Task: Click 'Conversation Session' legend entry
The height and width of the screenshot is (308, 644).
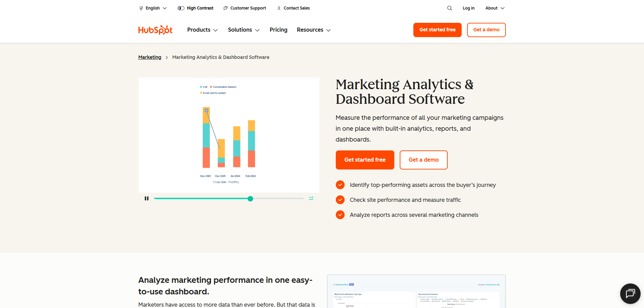Action: coord(223,87)
